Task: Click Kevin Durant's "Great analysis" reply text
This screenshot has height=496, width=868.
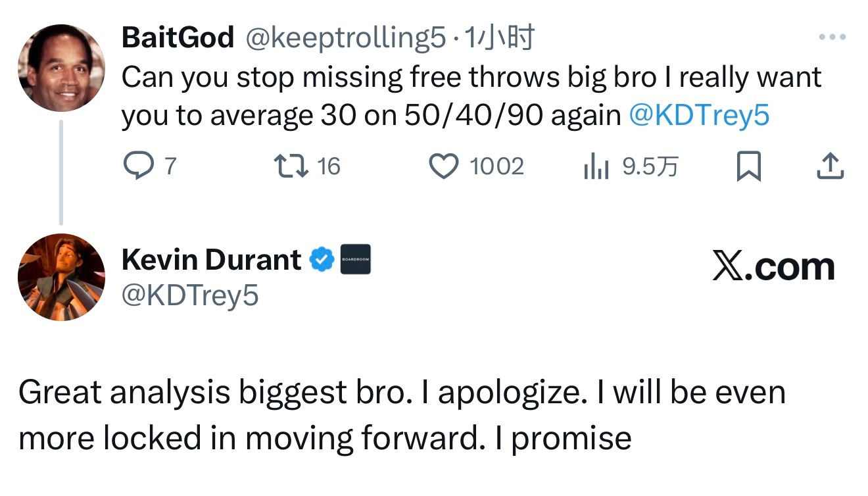Action: pos(401,415)
